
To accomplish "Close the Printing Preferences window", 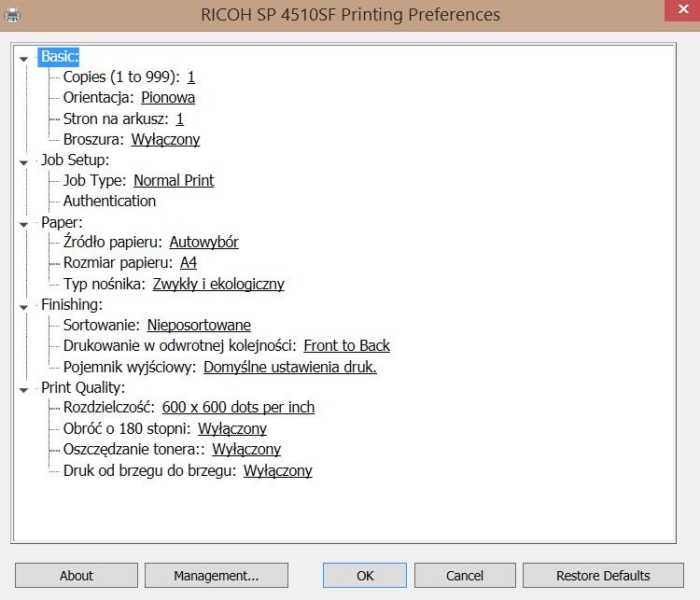I will [x=682, y=10].
